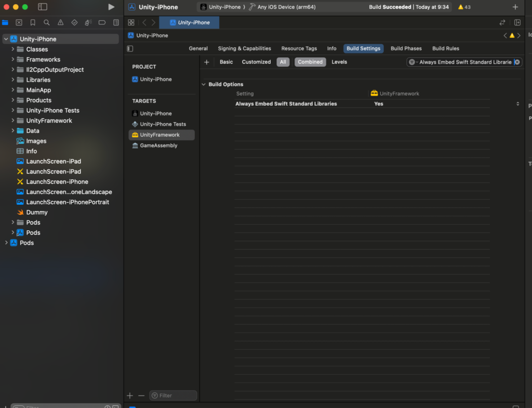Open the Breakpoint navigator icon
The height and width of the screenshot is (408, 532).
[102, 22]
